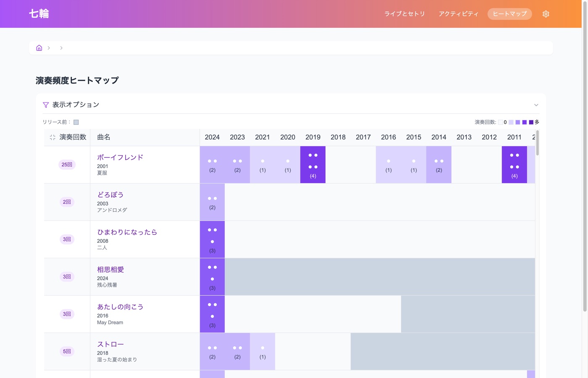Expand the 表示オプション panel chevron
Viewport: 588px width, 378px height.
(536, 105)
